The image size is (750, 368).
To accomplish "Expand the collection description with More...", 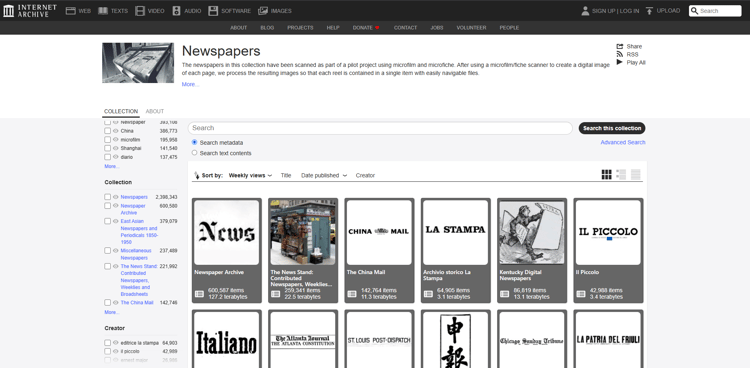I will 190,84.
